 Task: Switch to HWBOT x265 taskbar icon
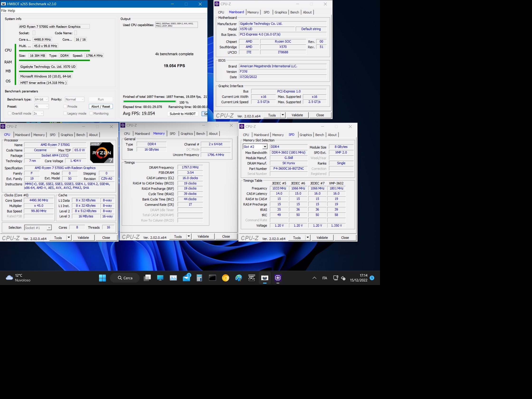pos(265,278)
